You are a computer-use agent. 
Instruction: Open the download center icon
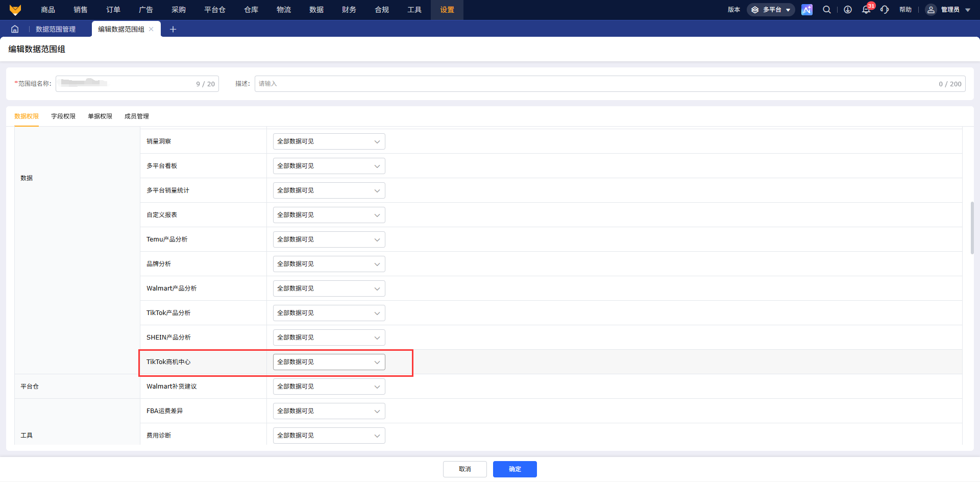pos(848,10)
